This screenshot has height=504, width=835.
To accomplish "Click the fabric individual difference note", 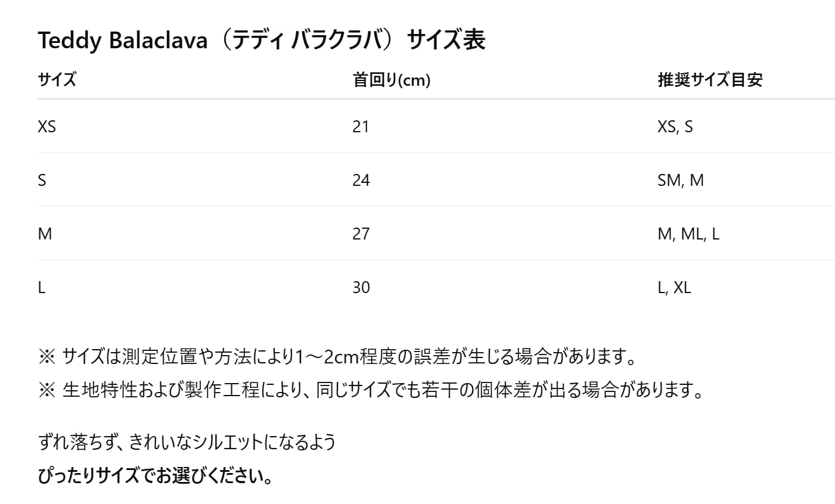I will pos(371,390).
